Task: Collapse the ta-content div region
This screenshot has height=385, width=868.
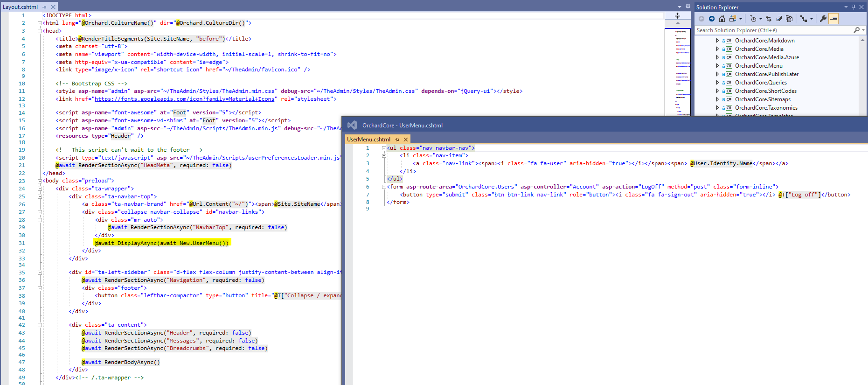Action: click(x=40, y=325)
